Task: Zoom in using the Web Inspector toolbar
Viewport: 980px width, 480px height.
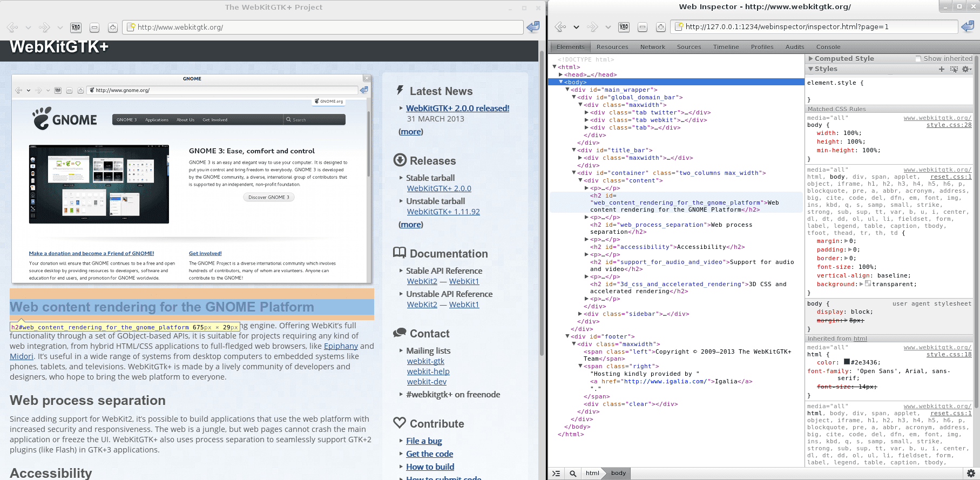Action: (x=660, y=27)
